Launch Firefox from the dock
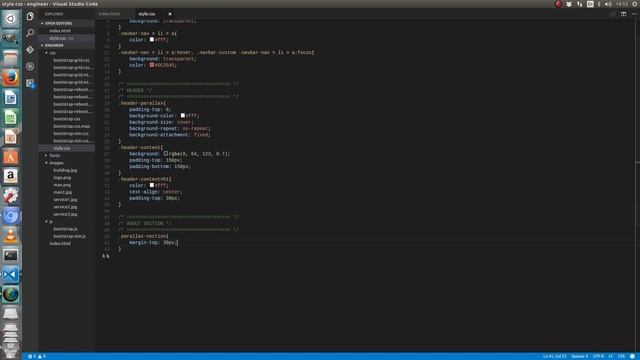640x360 pixels. (x=11, y=78)
